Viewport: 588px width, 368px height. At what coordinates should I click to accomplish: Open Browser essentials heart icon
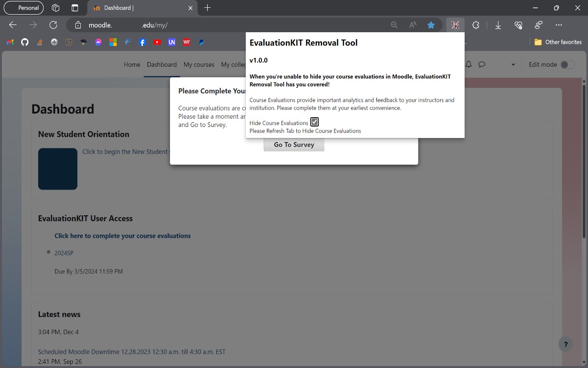[x=519, y=25]
